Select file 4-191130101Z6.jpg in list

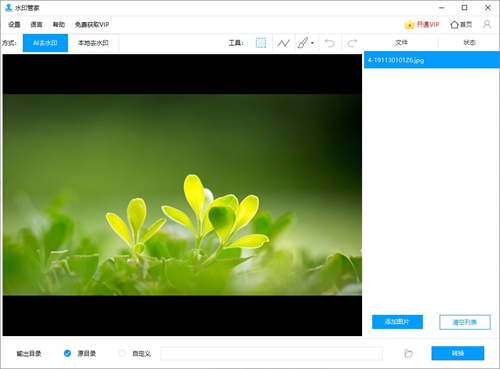coord(432,60)
